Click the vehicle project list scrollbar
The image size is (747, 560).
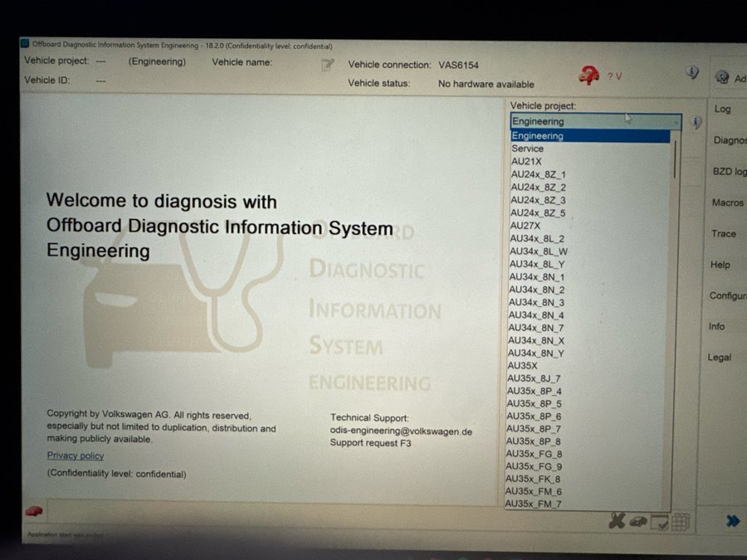(x=675, y=158)
